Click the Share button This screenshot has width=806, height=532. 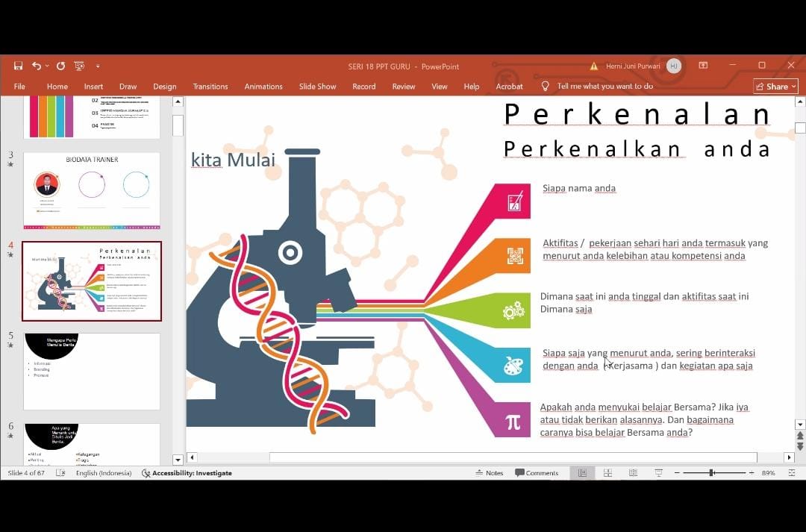tap(775, 87)
